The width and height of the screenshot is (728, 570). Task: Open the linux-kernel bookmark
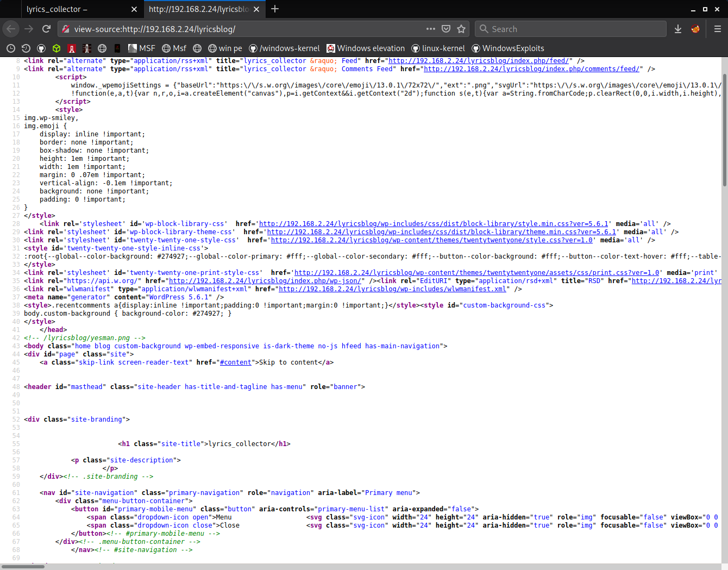pos(438,48)
